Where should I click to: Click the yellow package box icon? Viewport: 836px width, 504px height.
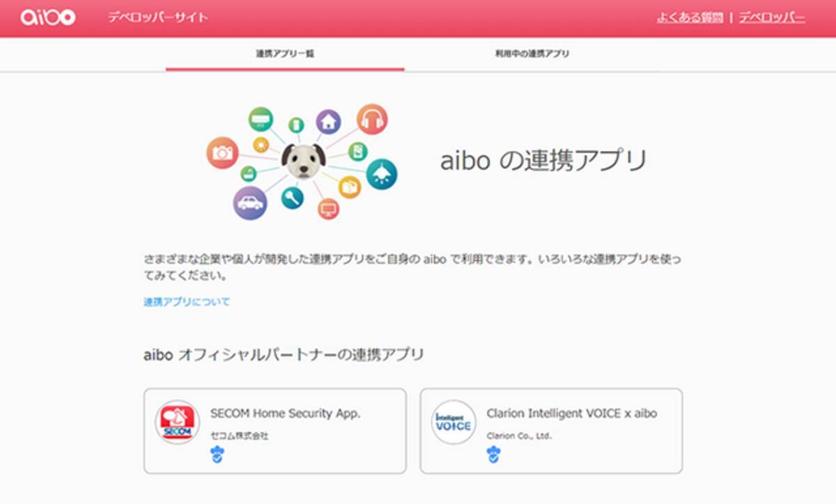tap(350, 187)
